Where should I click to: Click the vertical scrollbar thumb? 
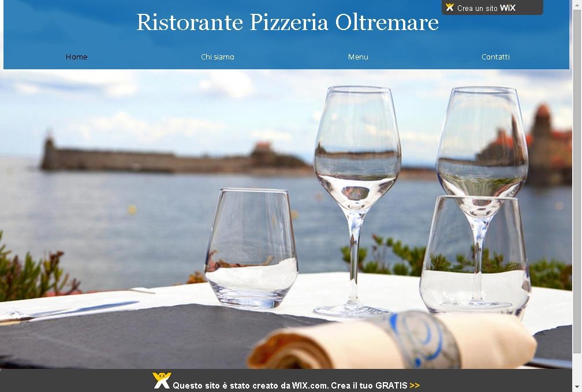(577, 181)
